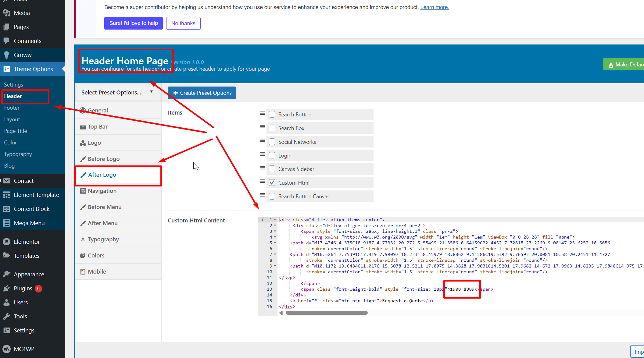Click the drag handle beside Search Box

pos(262,127)
